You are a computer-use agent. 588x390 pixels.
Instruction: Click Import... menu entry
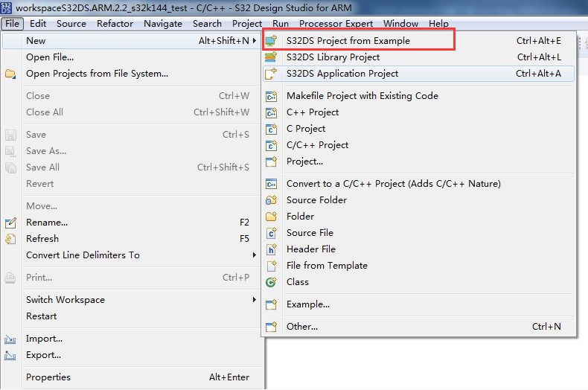(x=131, y=339)
